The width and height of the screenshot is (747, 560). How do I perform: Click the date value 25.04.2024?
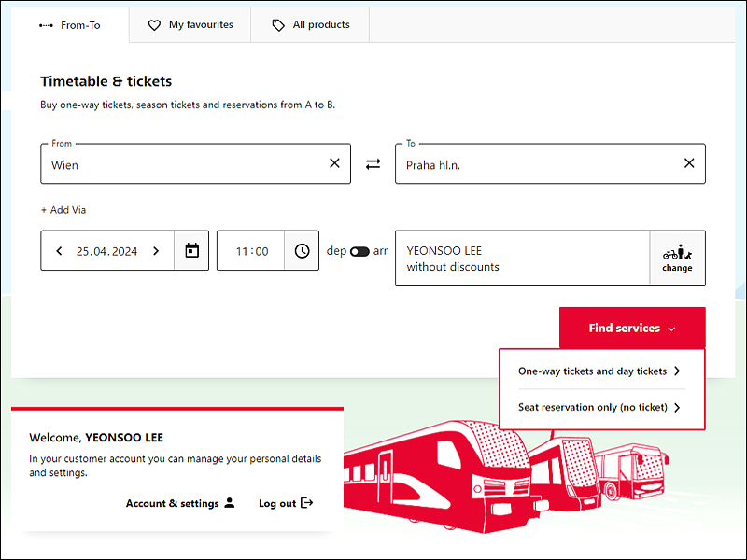click(x=106, y=251)
